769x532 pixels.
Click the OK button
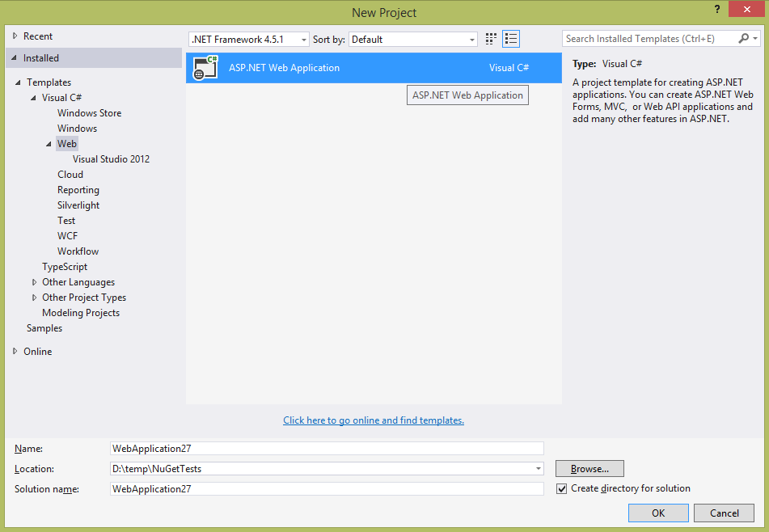click(x=658, y=513)
